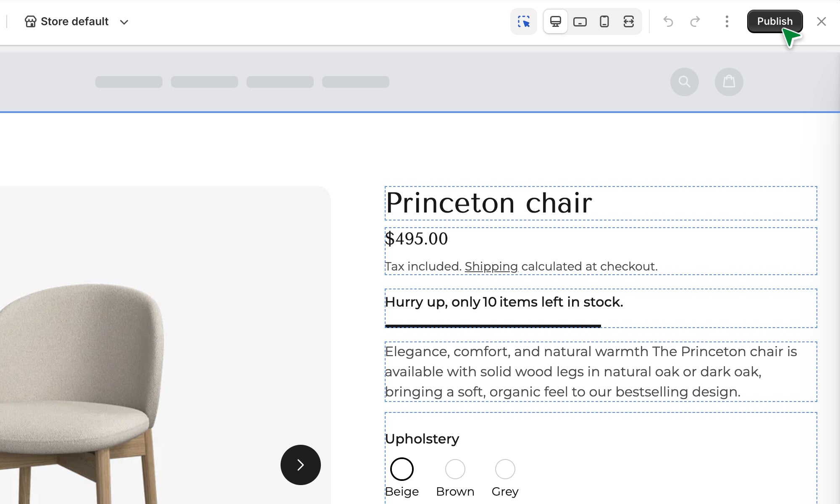Select the Grey upholstery option
Screen dimensions: 840x504
[505, 469]
